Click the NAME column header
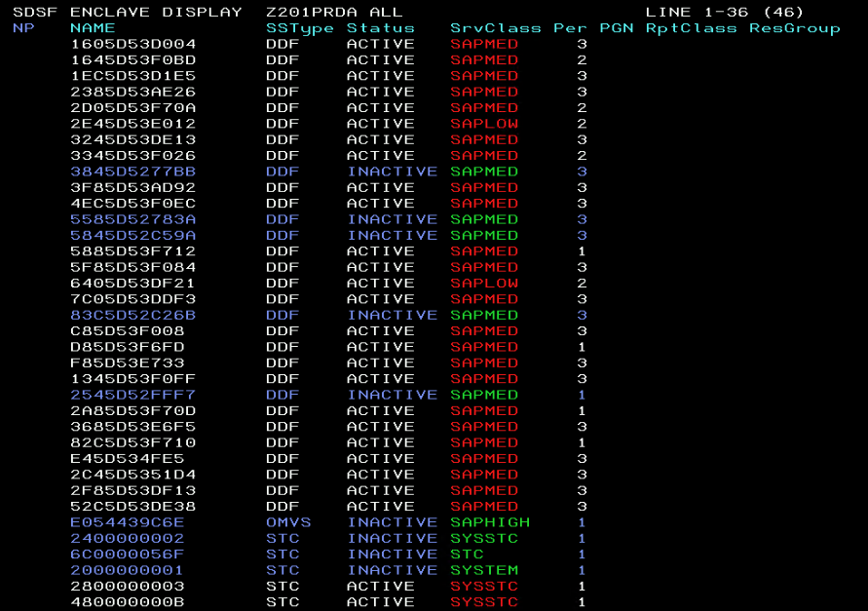 [93, 28]
